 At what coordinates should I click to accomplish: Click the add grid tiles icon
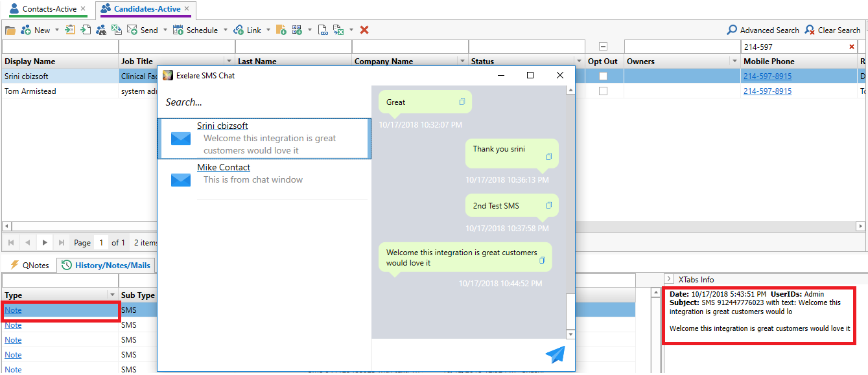(x=298, y=30)
